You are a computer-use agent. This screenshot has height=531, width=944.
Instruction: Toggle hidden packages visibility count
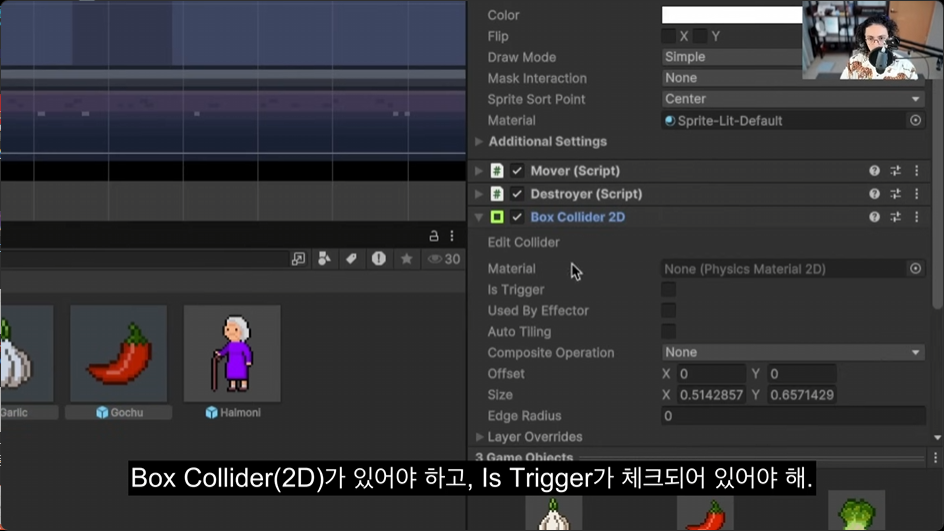click(444, 259)
